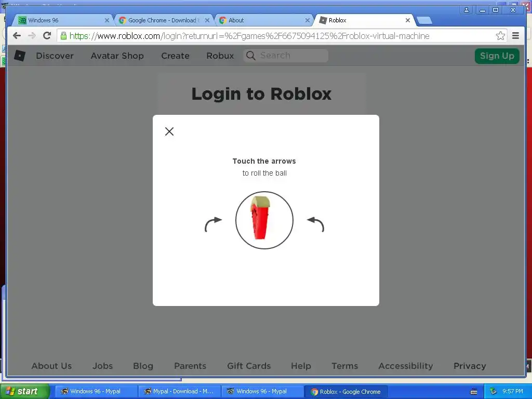The image size is (532, 399).
Task: Open the Chrome hamburger menu
Action: coord(515,36)
